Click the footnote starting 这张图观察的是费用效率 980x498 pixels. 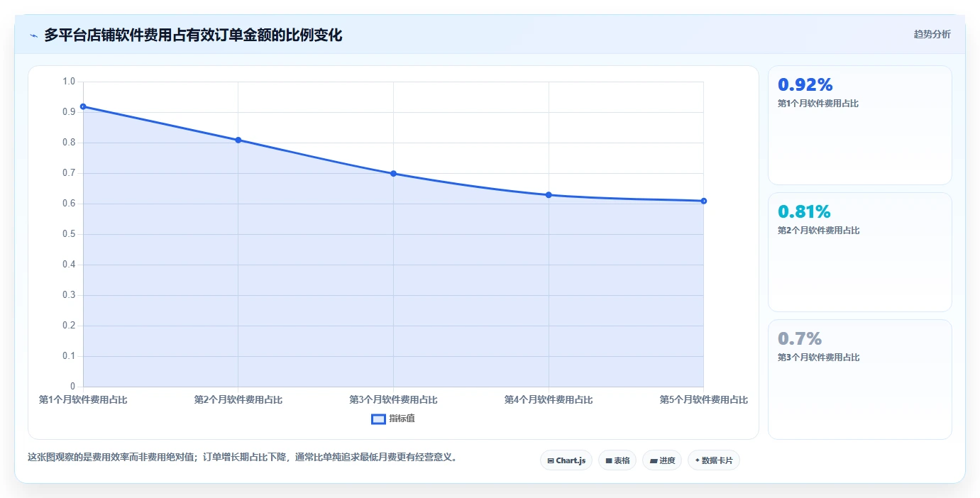[x=244, y=458]
